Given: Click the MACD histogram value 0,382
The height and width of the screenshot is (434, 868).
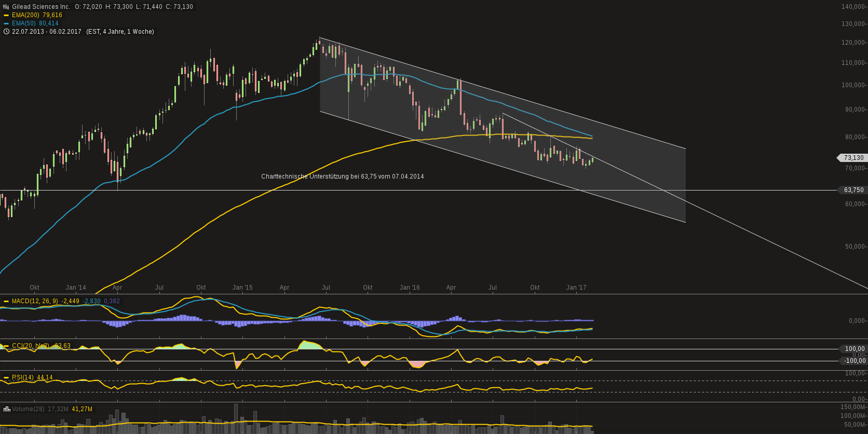Looking at the screenshot, I should (x=112, y=301).
